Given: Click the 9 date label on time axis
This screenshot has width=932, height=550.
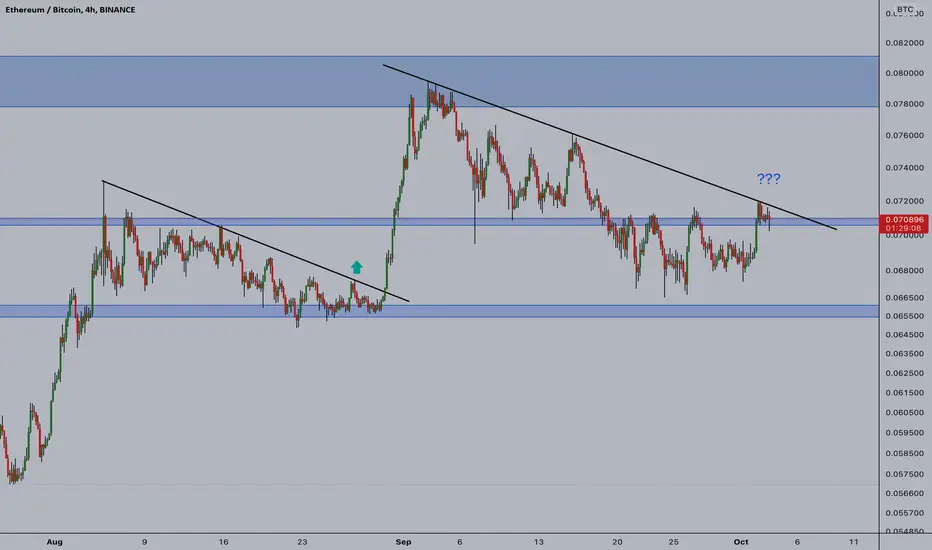Looking at the screenshot, I should tap(144, 542).
